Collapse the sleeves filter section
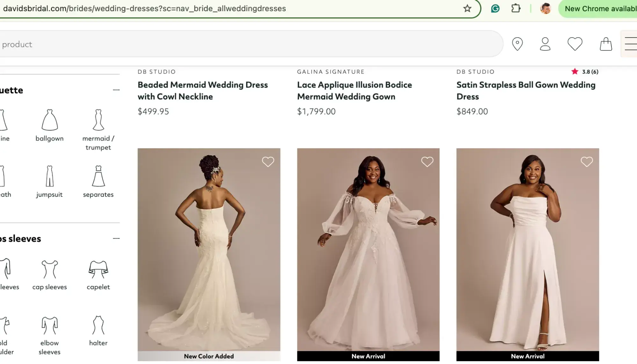 point(116,239)
